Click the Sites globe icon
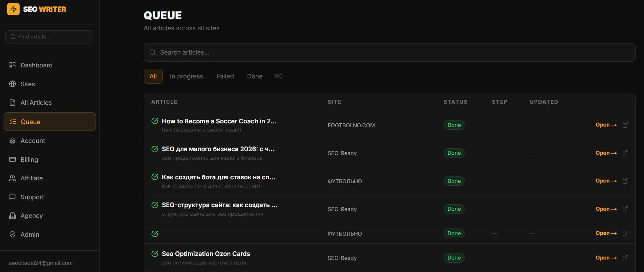This screenshot has width=644, height=272. pos(12,84)
